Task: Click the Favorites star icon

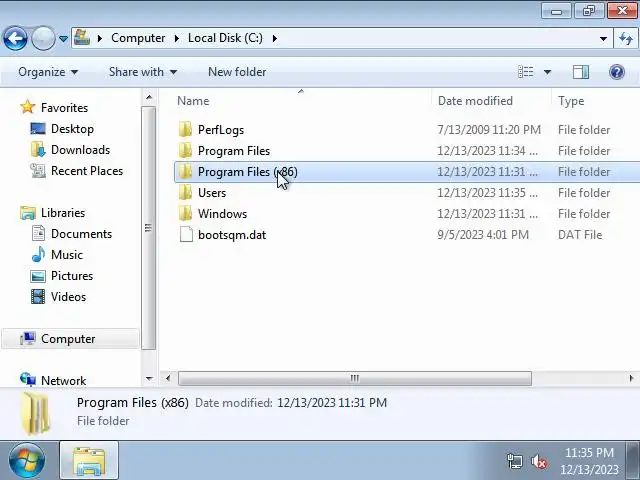Action: pos(28,107)
